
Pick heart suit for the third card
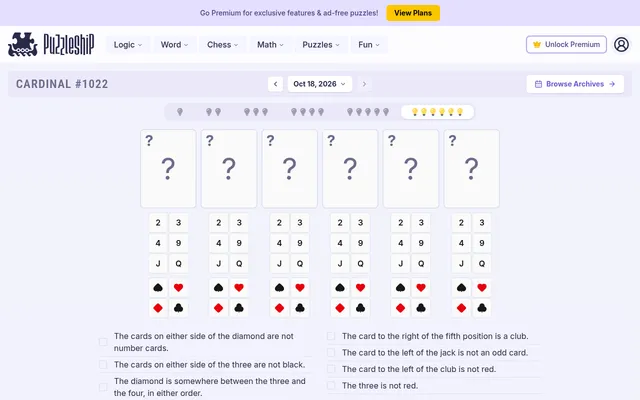click(x=300, y=288)
